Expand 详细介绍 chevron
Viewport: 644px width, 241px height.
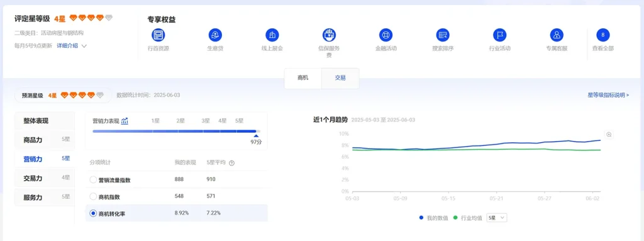84,46
